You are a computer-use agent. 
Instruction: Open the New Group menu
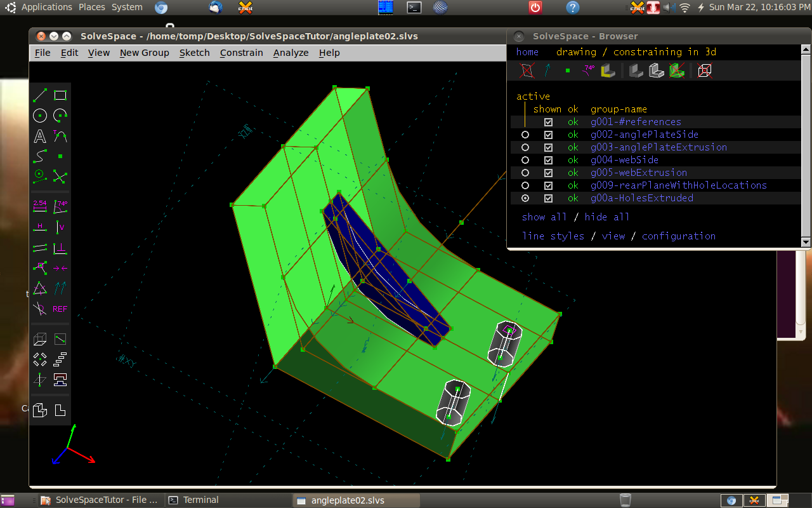pyautogui.click(x=144, y=53)
